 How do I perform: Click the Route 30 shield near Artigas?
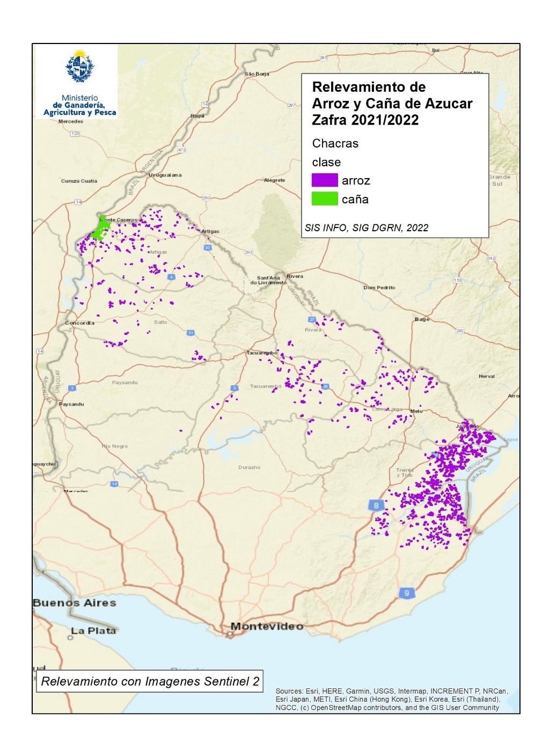click(x=209, y=247)
